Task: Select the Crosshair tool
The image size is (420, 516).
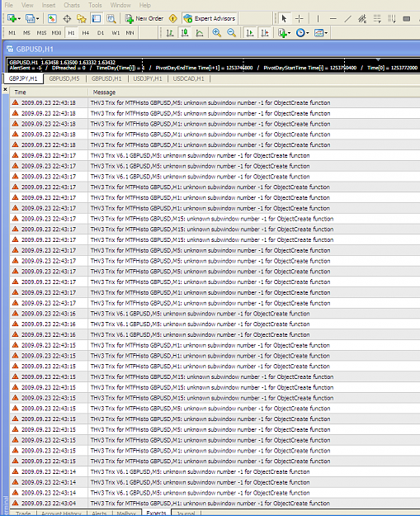Action: click(299, 18)
